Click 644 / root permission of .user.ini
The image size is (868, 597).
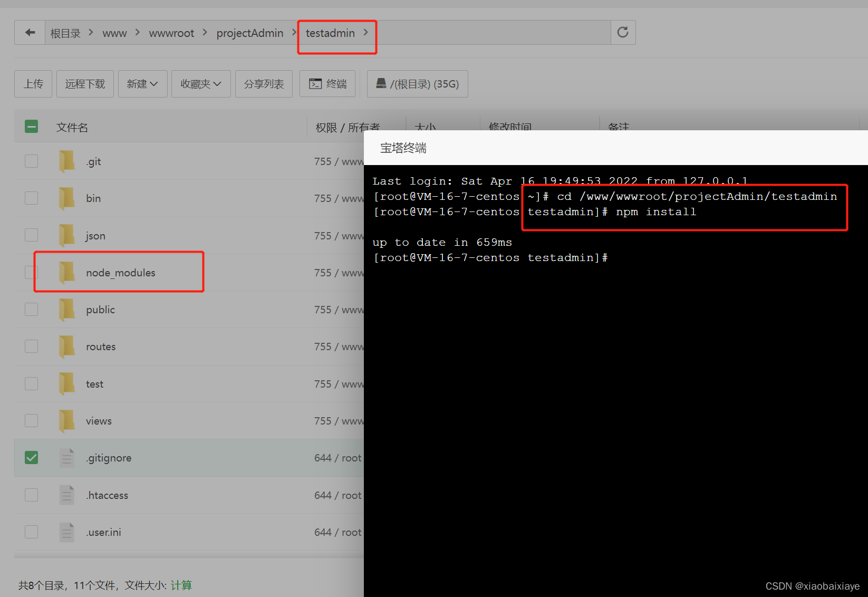[338, 532]
